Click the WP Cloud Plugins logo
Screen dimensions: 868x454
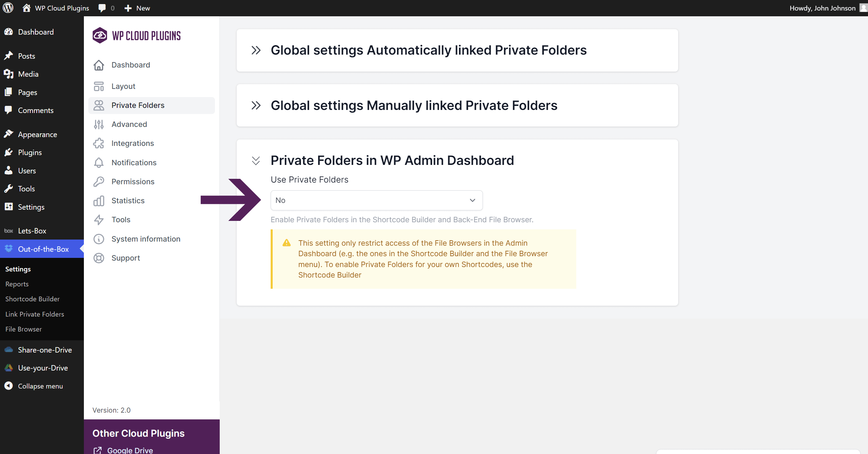137,36
